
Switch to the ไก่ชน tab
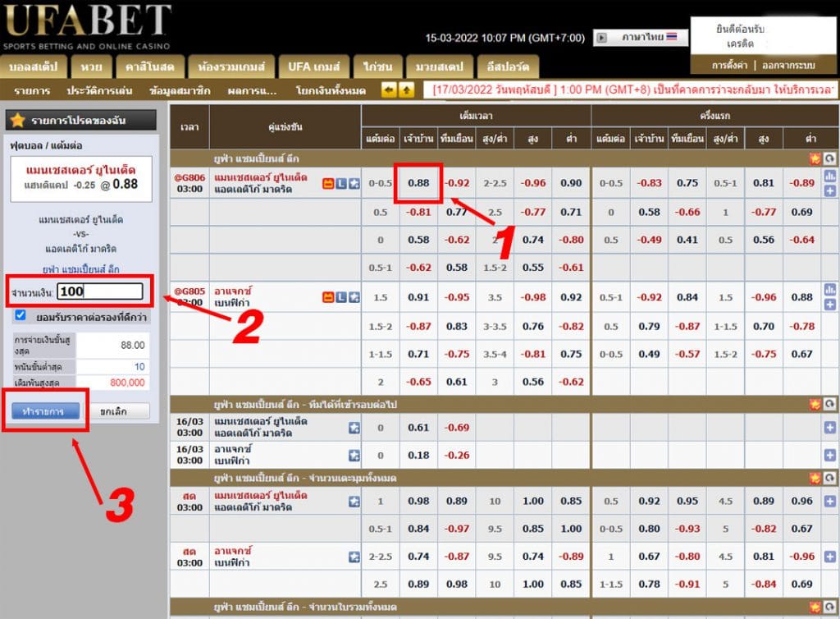pos(377,67)
